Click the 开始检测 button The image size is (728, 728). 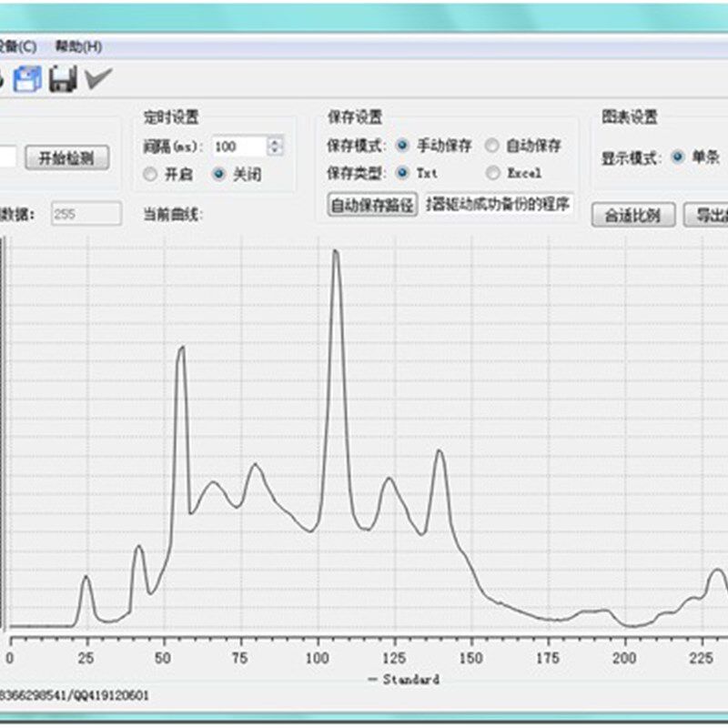(x=67, y=157)
